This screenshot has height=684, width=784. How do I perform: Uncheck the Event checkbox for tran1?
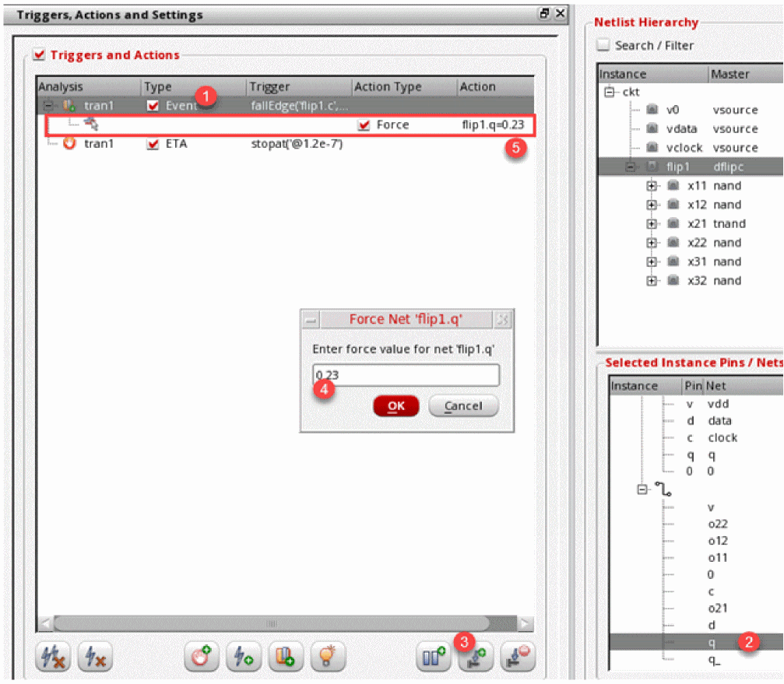(x=153, y=105)
